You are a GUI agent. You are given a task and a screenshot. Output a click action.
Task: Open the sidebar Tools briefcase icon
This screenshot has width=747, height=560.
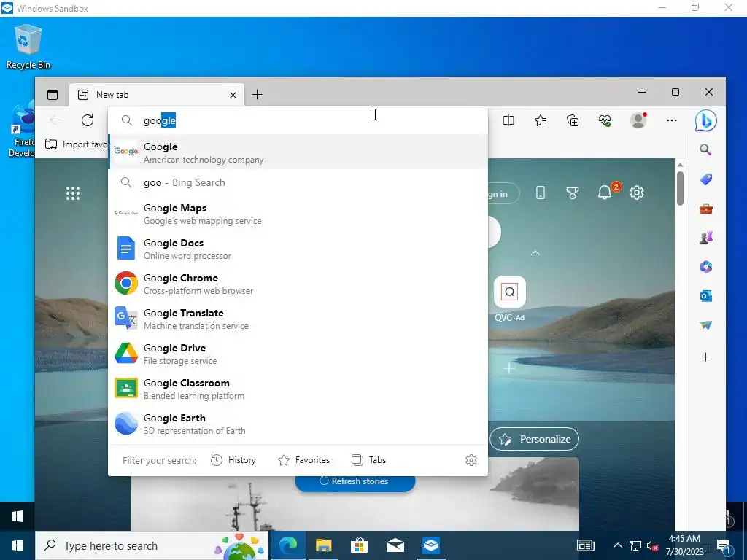click(705, 209)
